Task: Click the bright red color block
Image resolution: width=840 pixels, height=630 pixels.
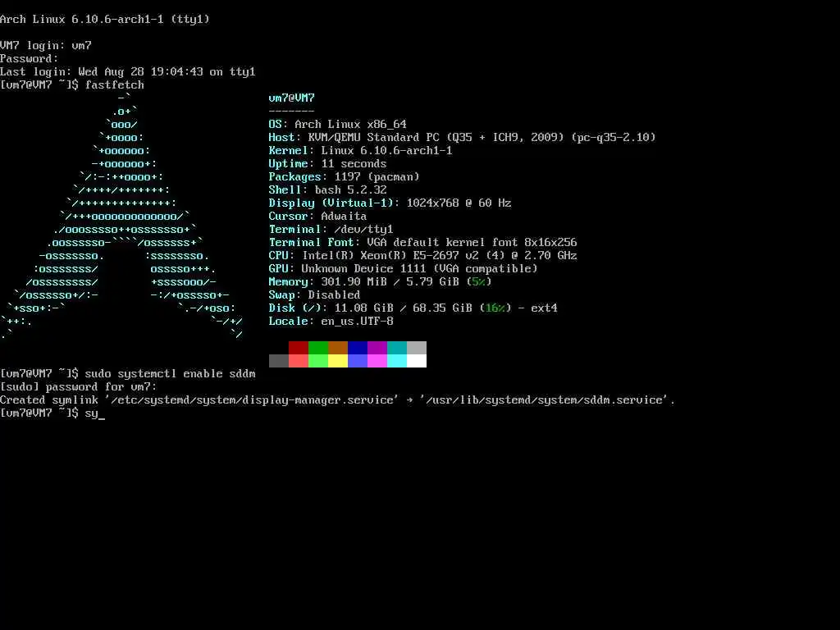Action: pyautogui.click(x=299, y=361)
